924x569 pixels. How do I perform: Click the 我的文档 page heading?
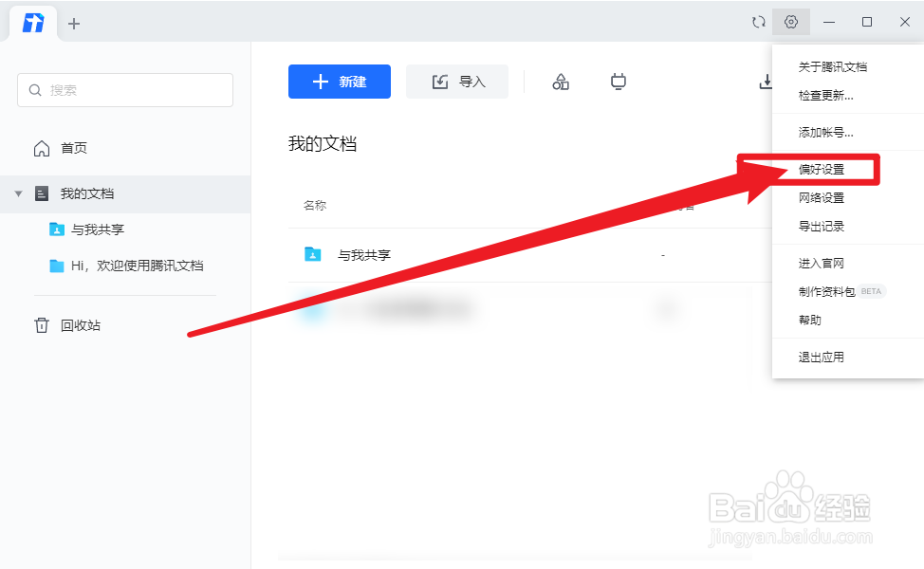coord(323,144)
